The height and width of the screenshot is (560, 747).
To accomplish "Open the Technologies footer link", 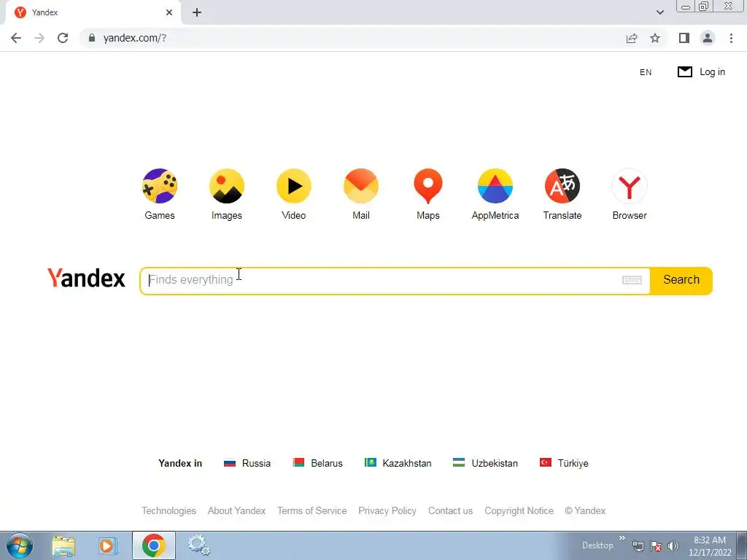I will point(169,510).
